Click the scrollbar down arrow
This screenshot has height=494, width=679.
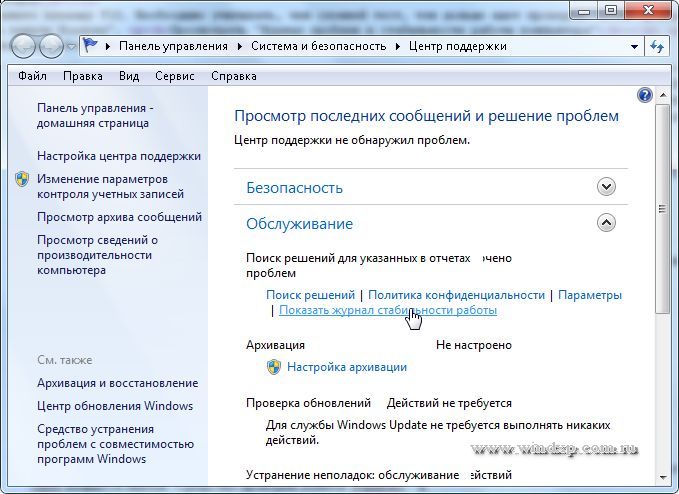tap(663, 478)
